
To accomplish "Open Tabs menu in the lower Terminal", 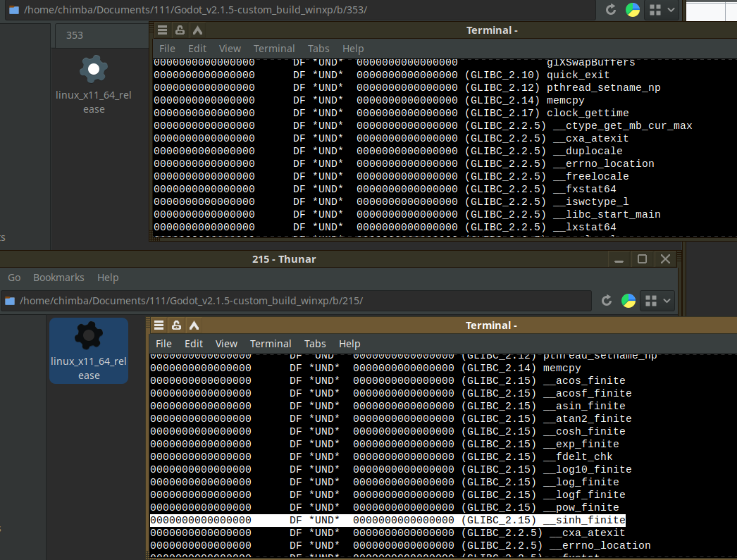I will point(315,344).
